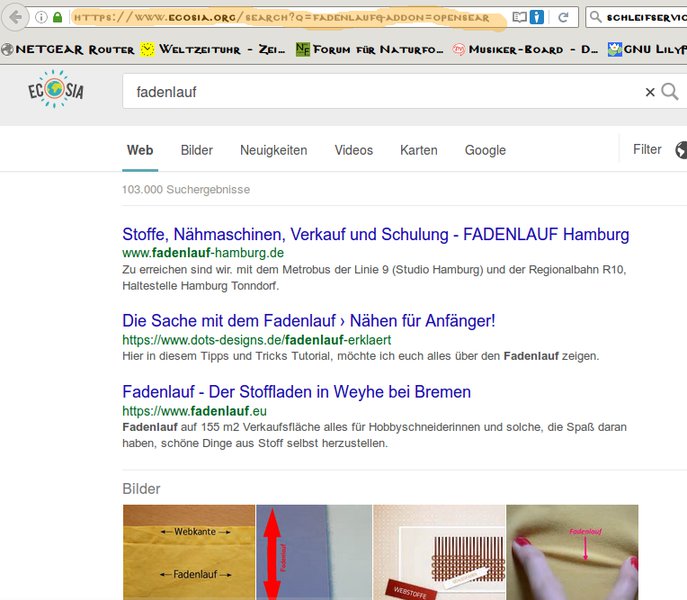This screenshot has width=687, height=600.
Task: Open the yellow fabric Webkante image
Action: point(189,552)
